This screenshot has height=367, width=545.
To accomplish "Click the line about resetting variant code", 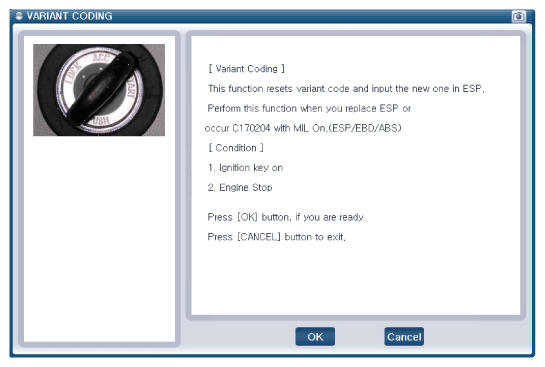I will point(346,89).
